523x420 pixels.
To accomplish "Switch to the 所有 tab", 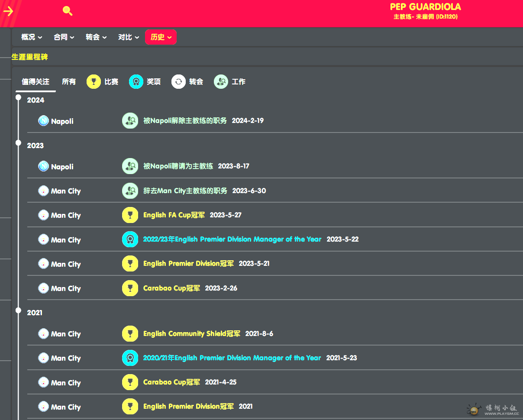I will [x=69, y=82].
